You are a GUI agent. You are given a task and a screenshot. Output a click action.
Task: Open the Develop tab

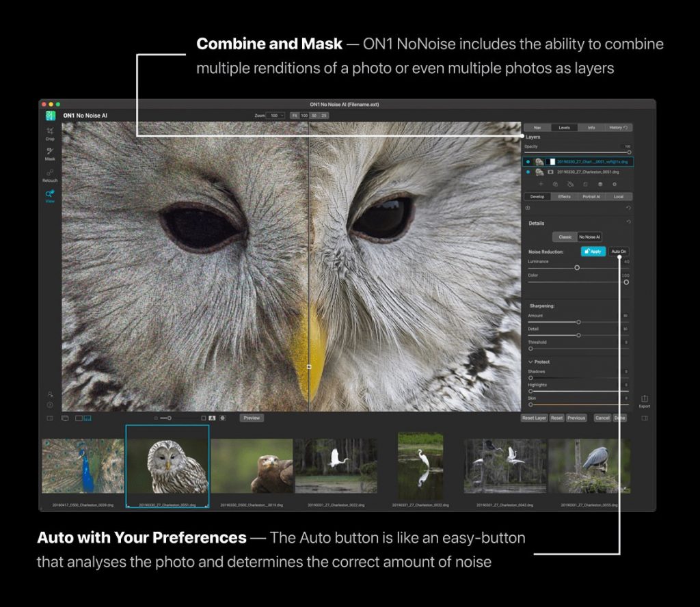537,197
